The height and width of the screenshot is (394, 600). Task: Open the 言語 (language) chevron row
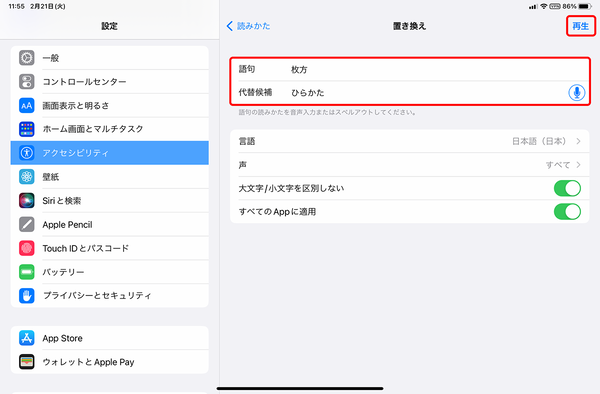(x=409, y=141)
